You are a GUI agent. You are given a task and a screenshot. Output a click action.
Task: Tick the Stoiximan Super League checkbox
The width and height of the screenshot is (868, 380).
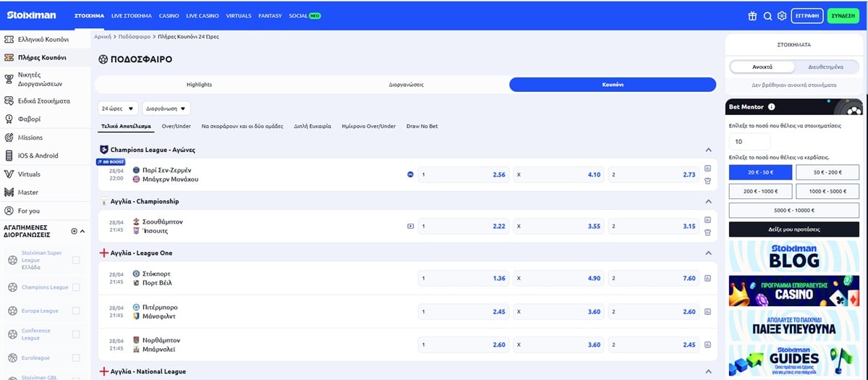click(x=76, y=260)
